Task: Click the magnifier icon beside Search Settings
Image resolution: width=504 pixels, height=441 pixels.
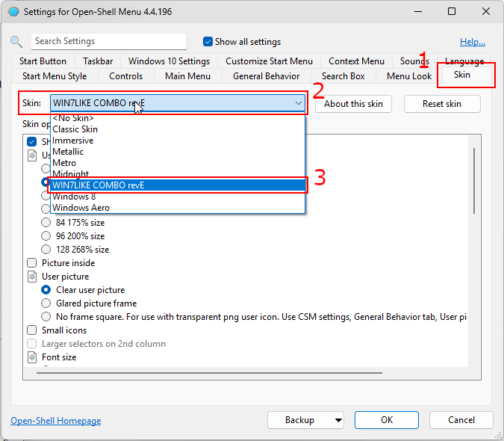Action: [x=16, y=42]
